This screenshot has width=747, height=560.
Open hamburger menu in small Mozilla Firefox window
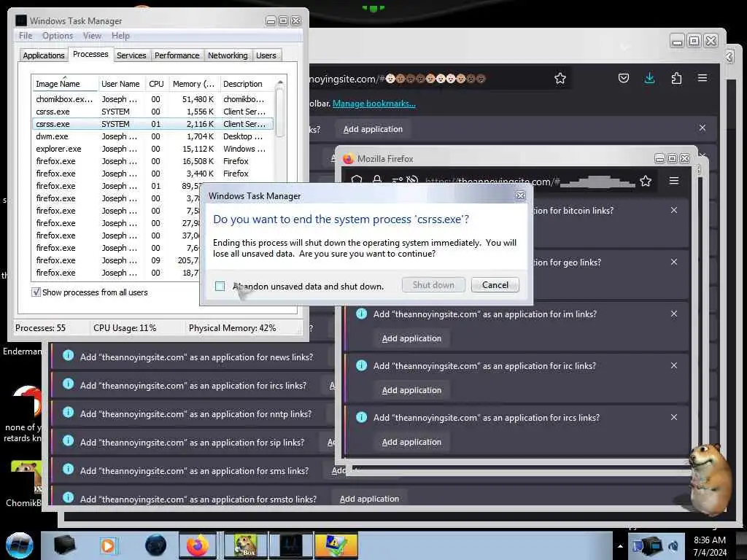(673, 181)
